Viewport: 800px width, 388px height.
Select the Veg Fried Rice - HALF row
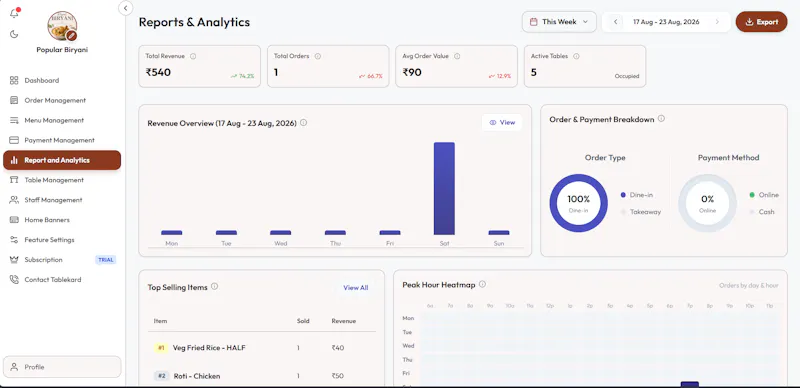[x=262, y=348]
